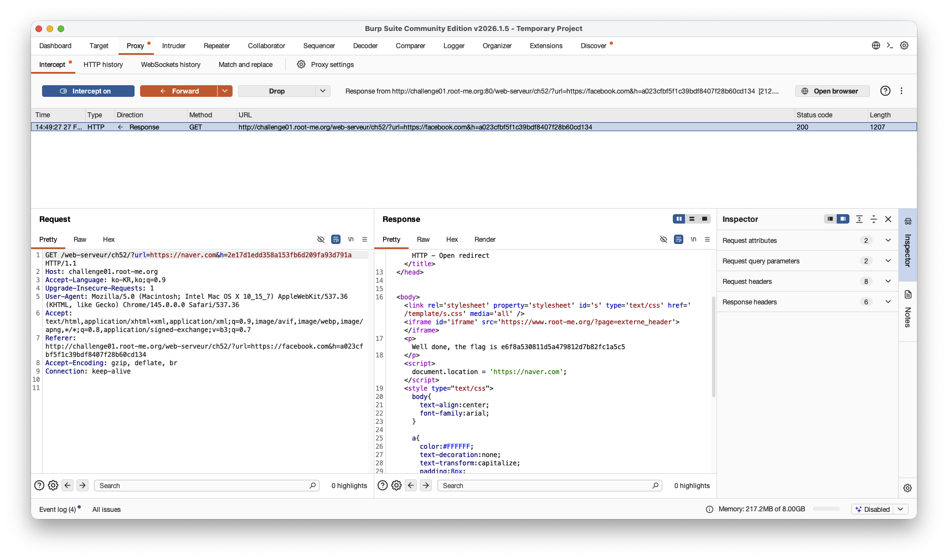Viewport: 948px width, 560px height.
Task: Open the terminal prompt icon in top toolbar
Action: pos(890,45)
